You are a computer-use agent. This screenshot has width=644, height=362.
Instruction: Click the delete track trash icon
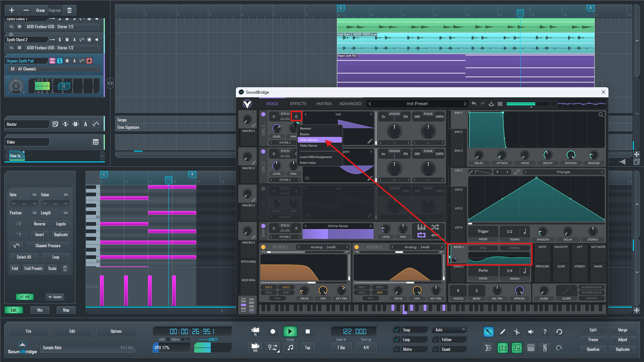click(69, 10)
